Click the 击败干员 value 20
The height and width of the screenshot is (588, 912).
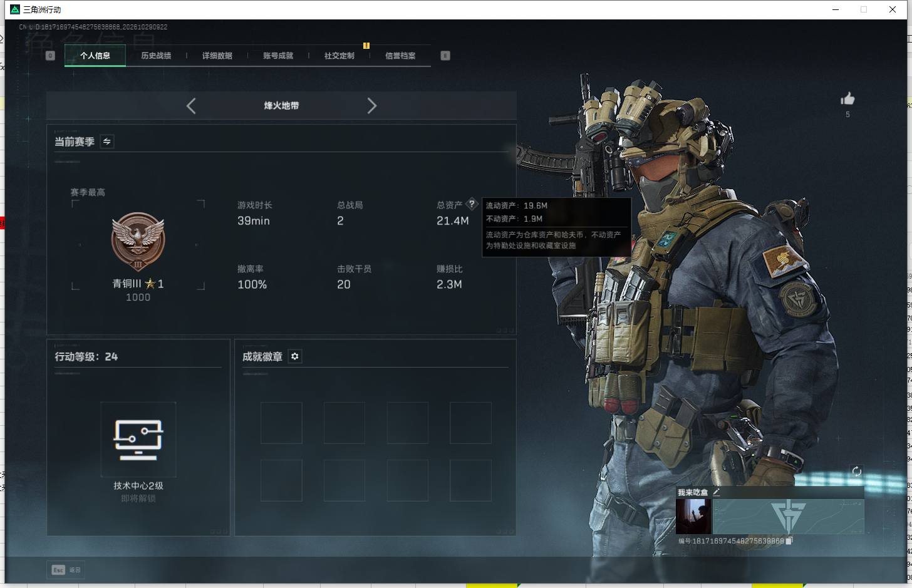(344, 285)
